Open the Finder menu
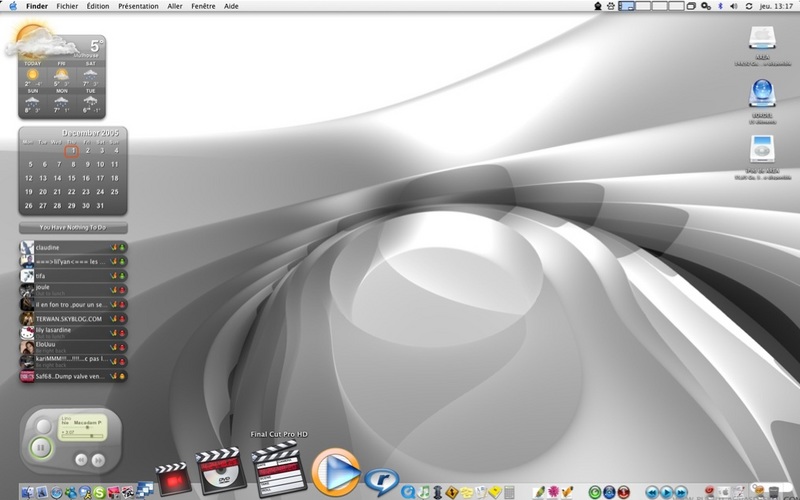800x500 pixels. click(x=37, y=6)
